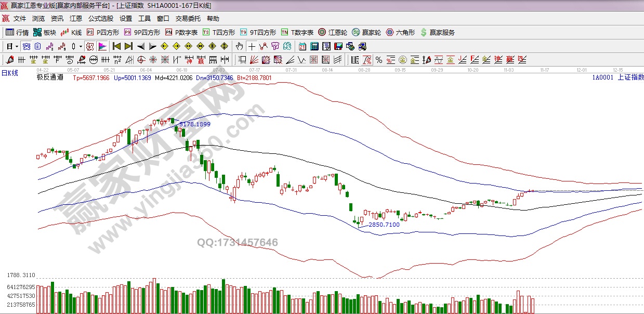
Task: Toggle the crosshair cursor button
Action: 252,46
